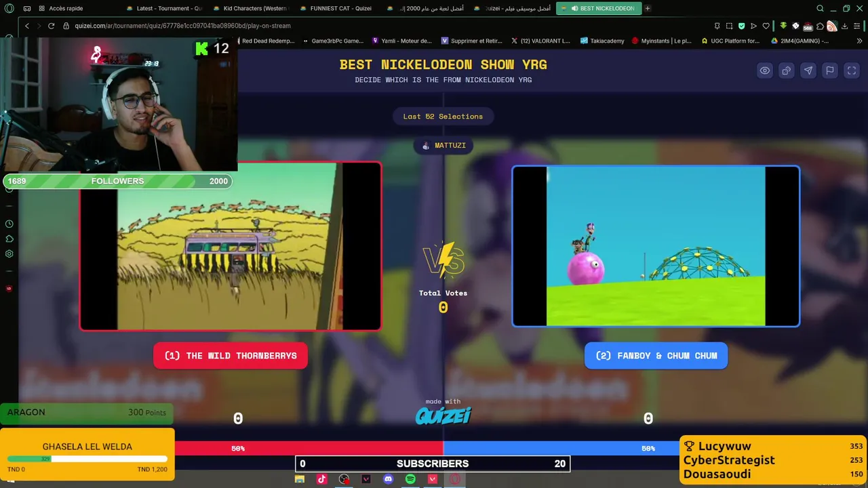Open the (12) VALORANT L... bookmark
The width and height of the screenshot is (868, 488).
pyautogui.click(x=540, y=41)
